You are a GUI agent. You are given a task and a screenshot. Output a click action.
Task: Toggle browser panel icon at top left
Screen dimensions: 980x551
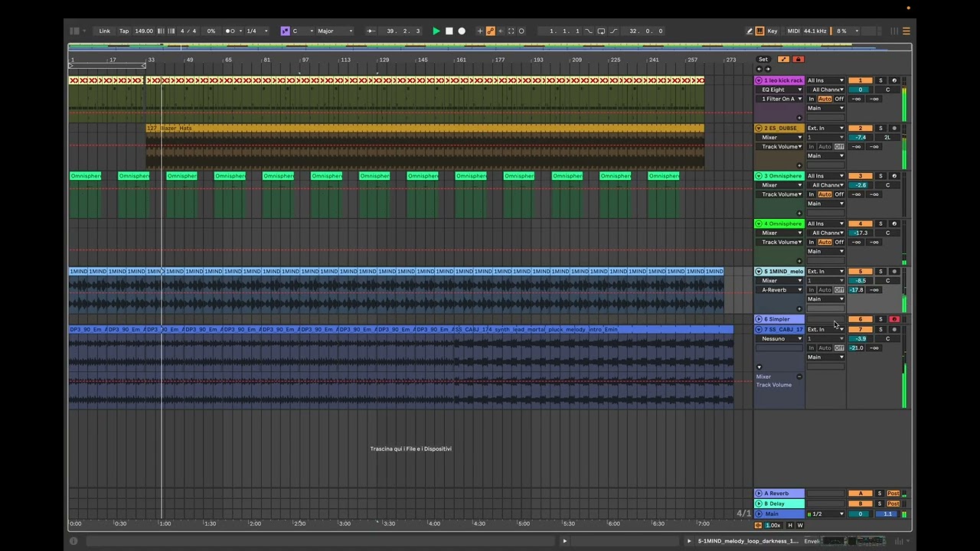[75, 31]
